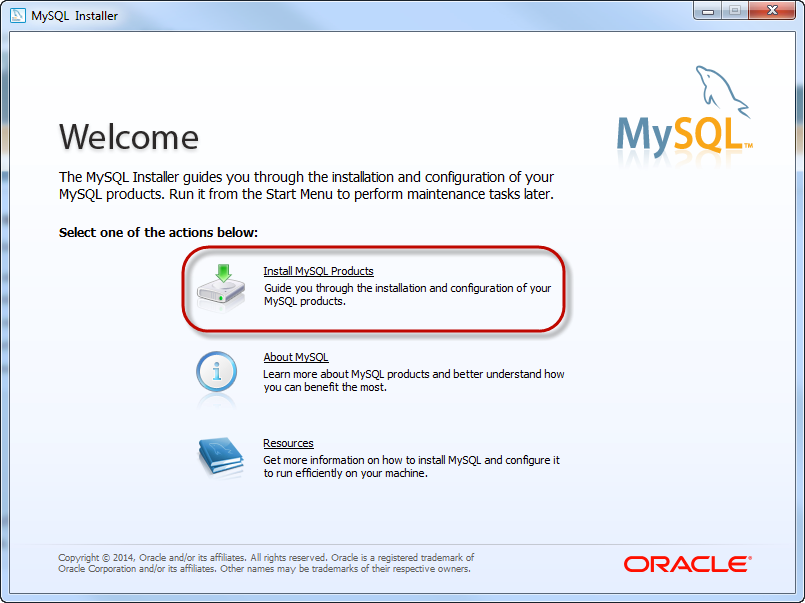Image resolution: width=805 pixels, height=603 pixels.
Task: Click the blue About MySQL info icon
Action: click(x=217, y=373)
